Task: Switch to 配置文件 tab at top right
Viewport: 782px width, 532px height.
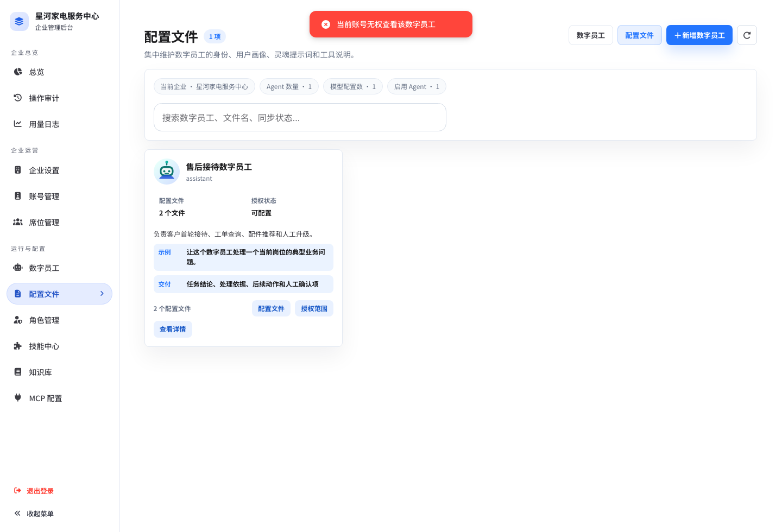Action: coord(640,35)
